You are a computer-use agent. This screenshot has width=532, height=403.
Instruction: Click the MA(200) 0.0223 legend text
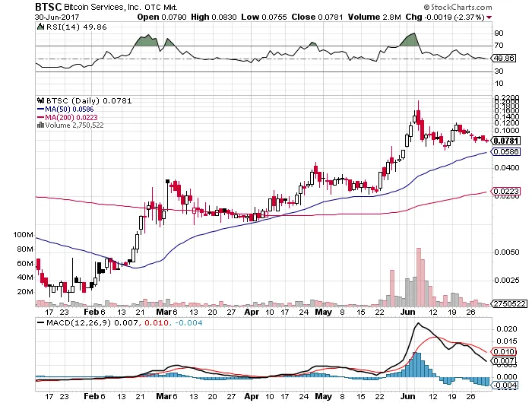pyautogui.click(x=71, y=117)
